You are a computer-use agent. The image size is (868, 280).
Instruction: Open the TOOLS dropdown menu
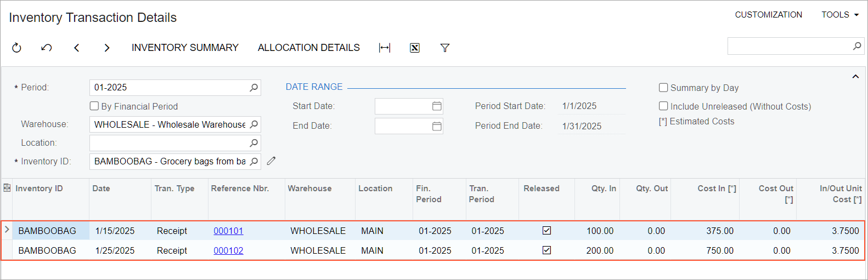[839, 15]
